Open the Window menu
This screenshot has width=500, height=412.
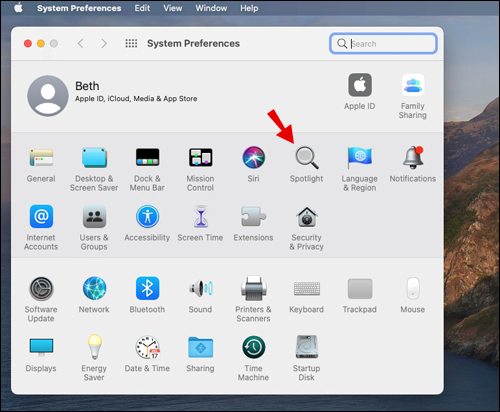(211, 8)
